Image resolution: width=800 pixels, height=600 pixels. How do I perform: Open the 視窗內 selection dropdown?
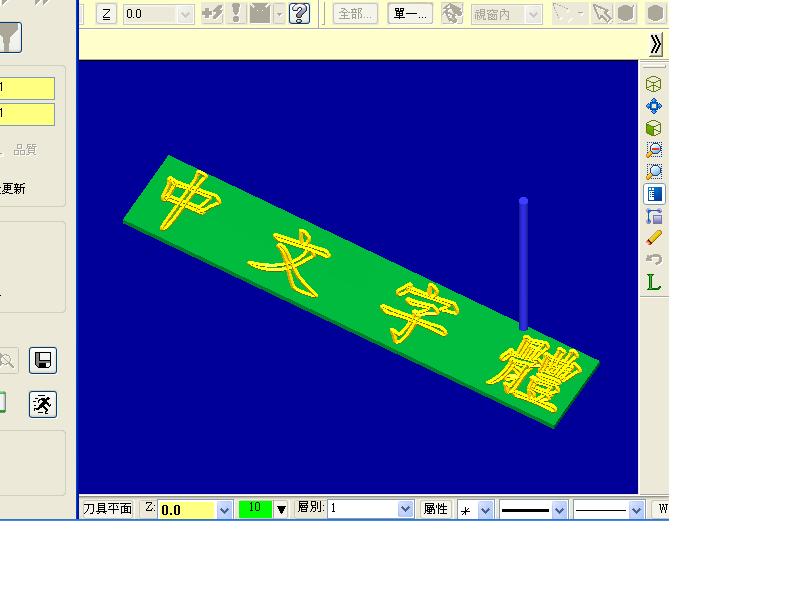[506, 14]
